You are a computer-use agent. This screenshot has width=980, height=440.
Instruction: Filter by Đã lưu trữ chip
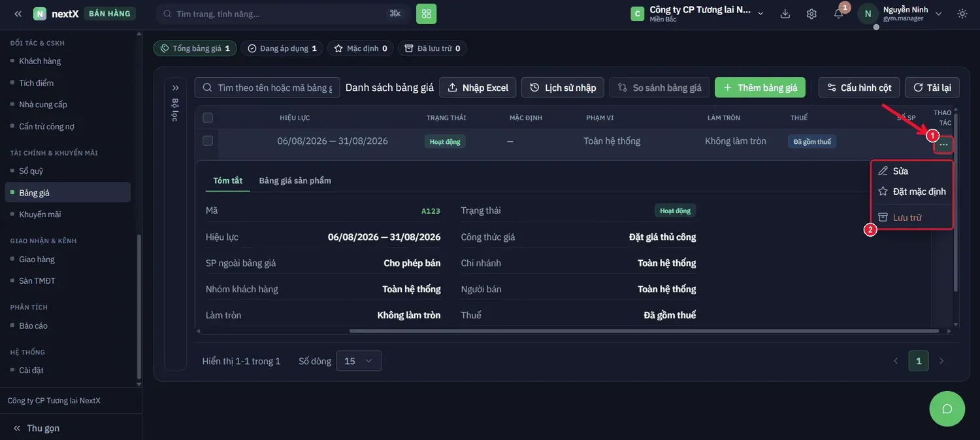point(433,48)
